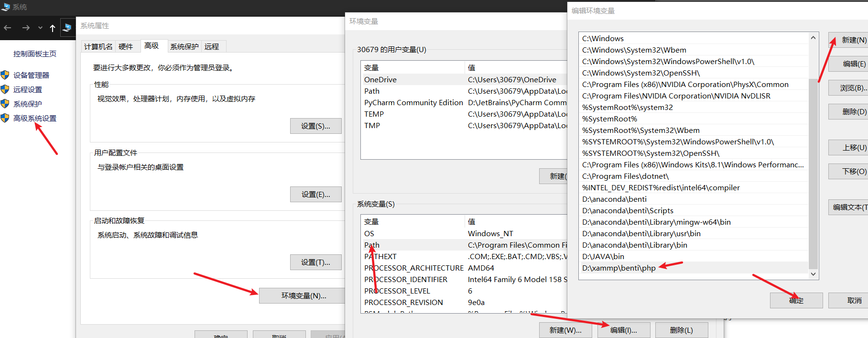Click path list scrollbar up arrow
The width and height of the screenshot is (868, 338).
(x=813, y=38)
